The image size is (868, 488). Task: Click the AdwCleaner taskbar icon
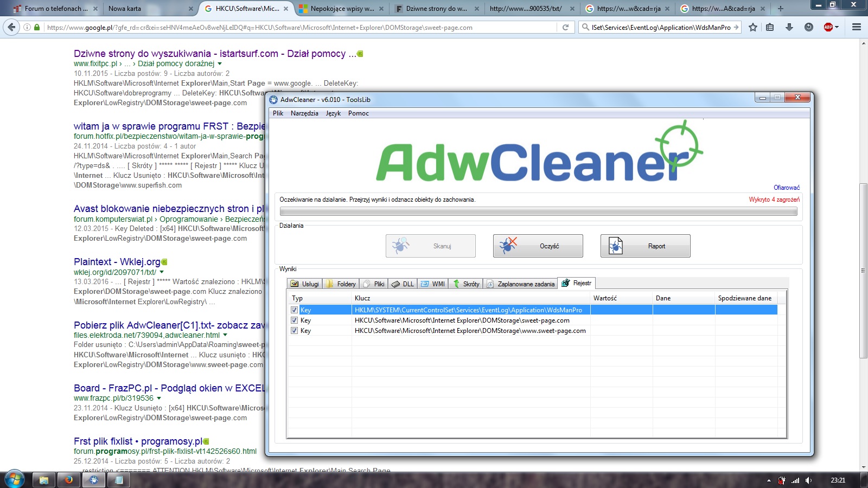(94, 480)
